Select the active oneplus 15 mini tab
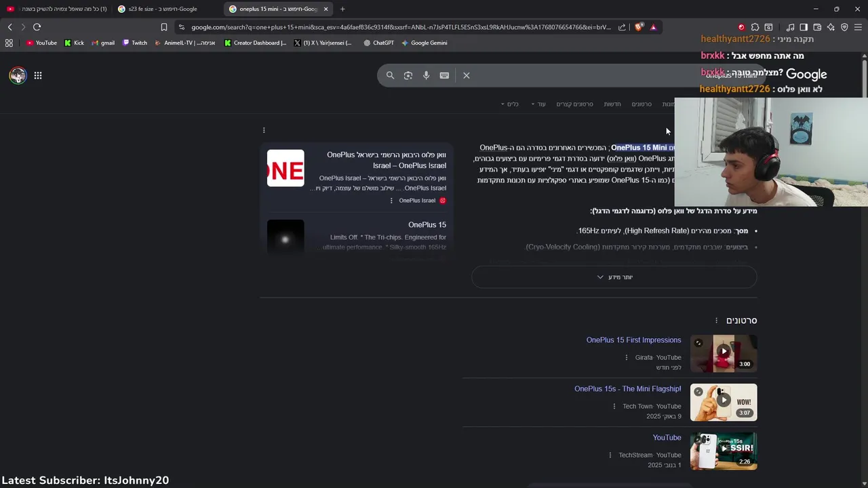Viewport: 868px width, 488px height. tap(278, 9)
